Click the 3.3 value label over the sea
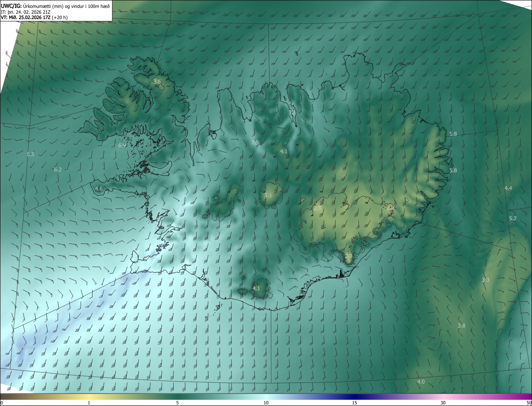 coord(485,280)
